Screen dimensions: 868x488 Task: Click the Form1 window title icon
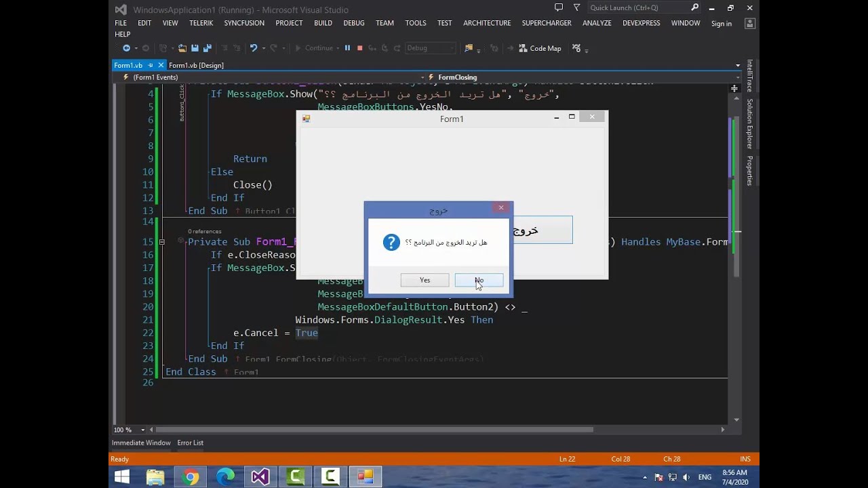[x=306, y=119]
